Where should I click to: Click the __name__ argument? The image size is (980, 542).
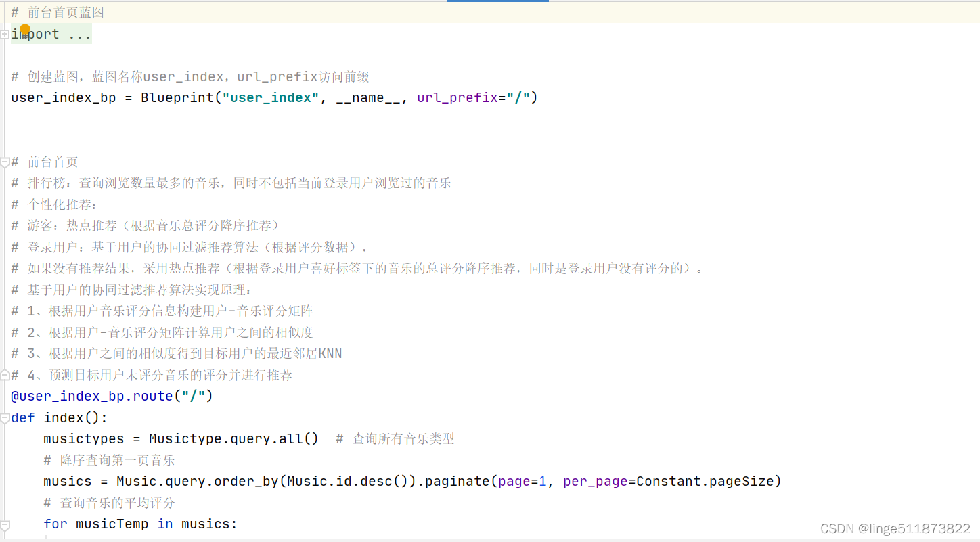369,97
